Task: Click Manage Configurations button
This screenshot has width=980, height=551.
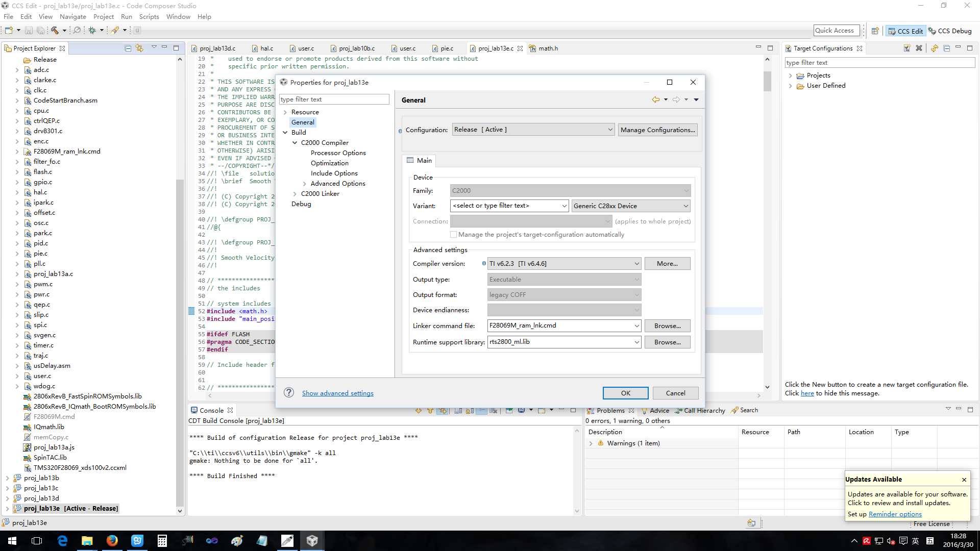Action: pyautogui.click(x=657, y=130)
